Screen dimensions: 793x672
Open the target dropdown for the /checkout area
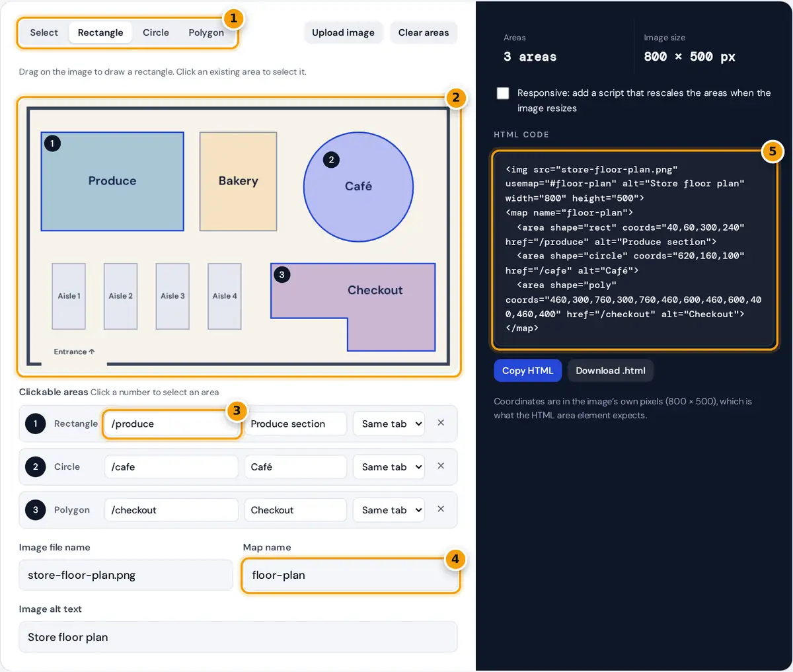pyautogui.click(x=389, y=509)
